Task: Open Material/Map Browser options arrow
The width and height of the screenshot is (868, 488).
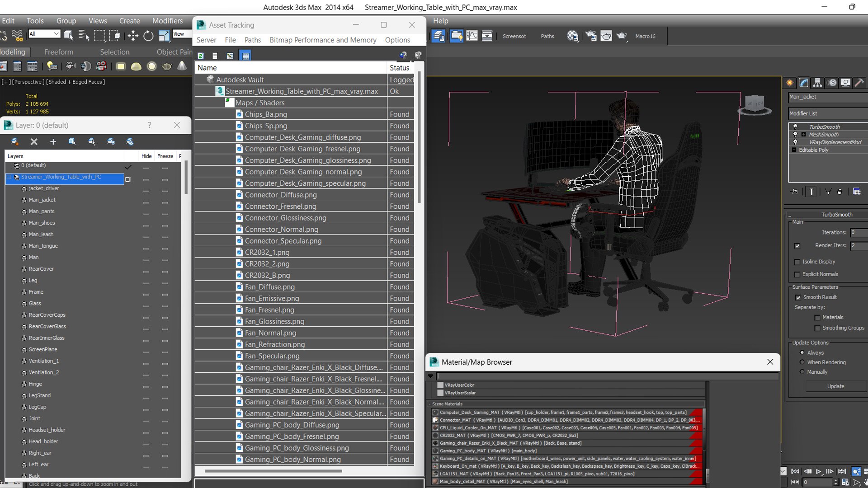Action: pyautogui.click(x=430, y=375)
